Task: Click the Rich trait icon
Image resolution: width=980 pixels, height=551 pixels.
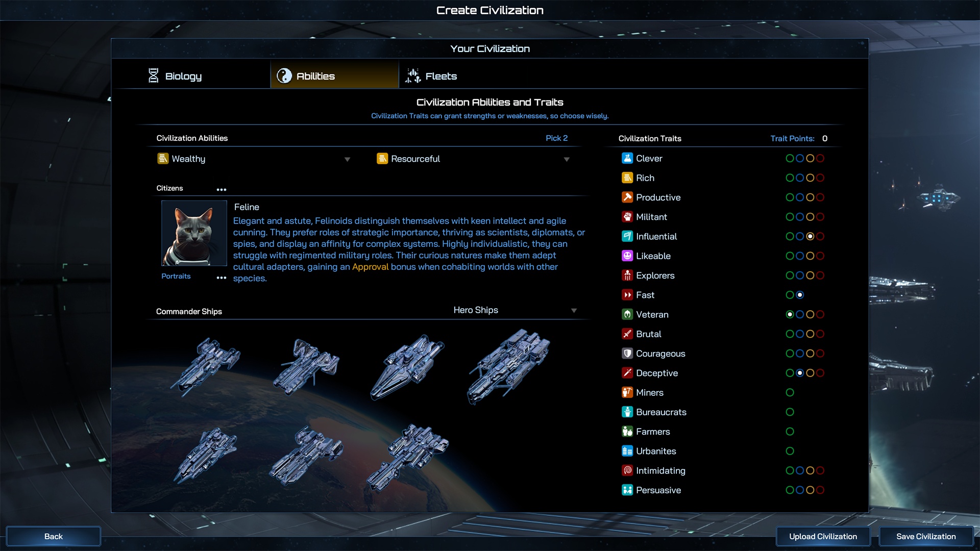Action: (627, 178)
